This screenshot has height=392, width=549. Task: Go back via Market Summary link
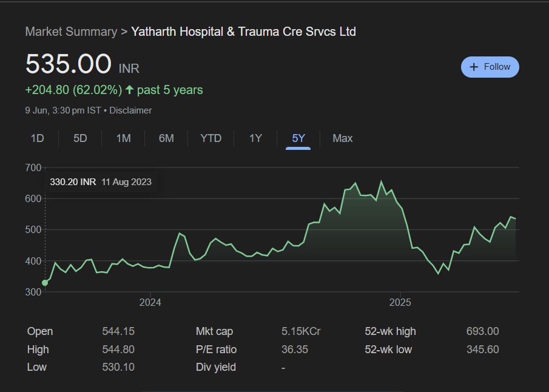coord(71,32)
